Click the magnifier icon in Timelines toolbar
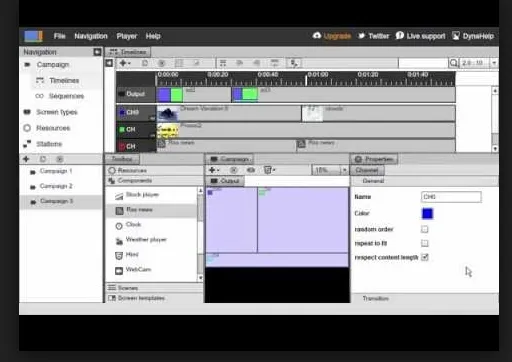 click(453, 63)
